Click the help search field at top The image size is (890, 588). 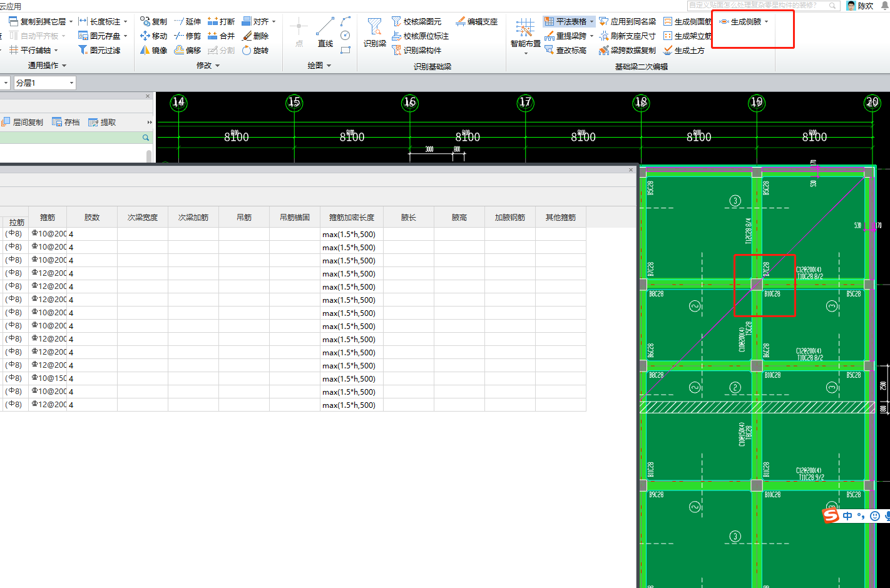tap(764, 5)
